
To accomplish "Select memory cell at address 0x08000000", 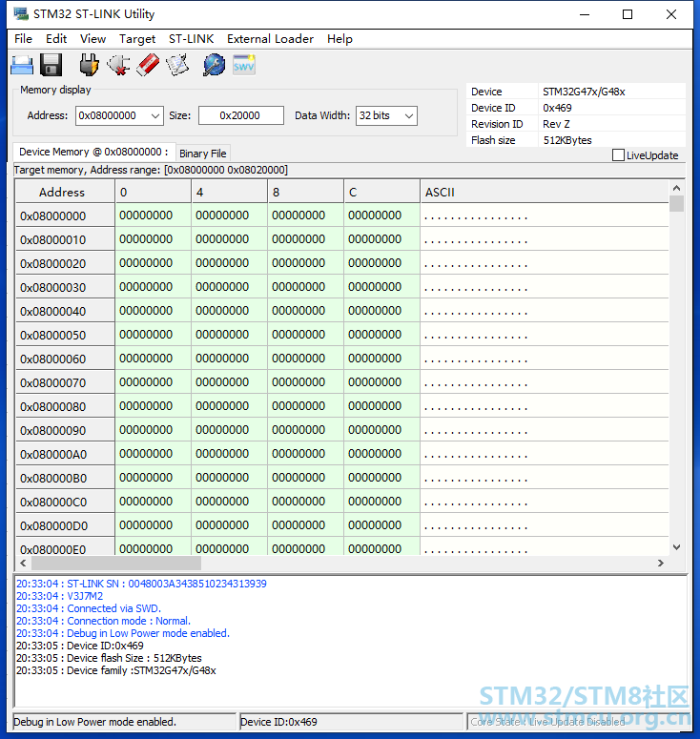I will pyautogui.click(x=146, y=216).
